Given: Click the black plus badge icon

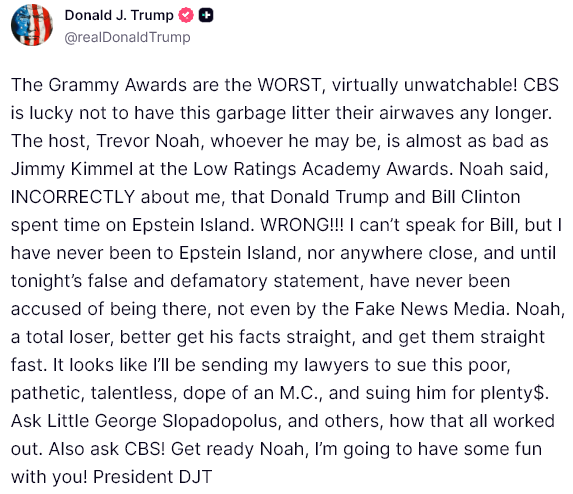Looking at the screenshot, I should pyautogui.click(x=206, y=15).
